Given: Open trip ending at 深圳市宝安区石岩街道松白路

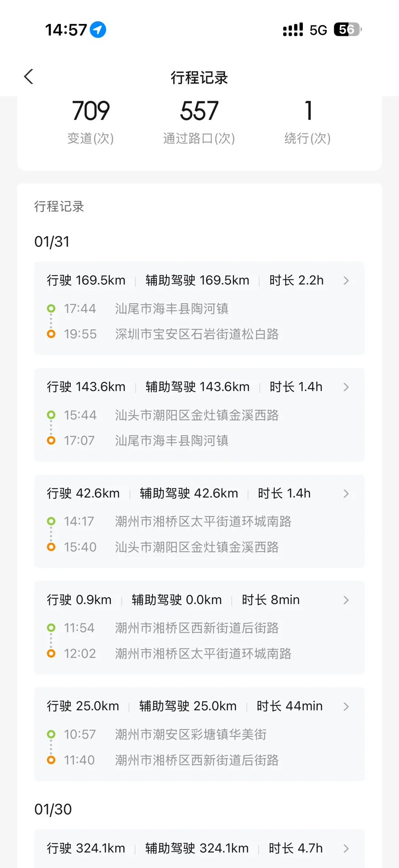Looking at the screenshot, I should (x=197, y=334).
